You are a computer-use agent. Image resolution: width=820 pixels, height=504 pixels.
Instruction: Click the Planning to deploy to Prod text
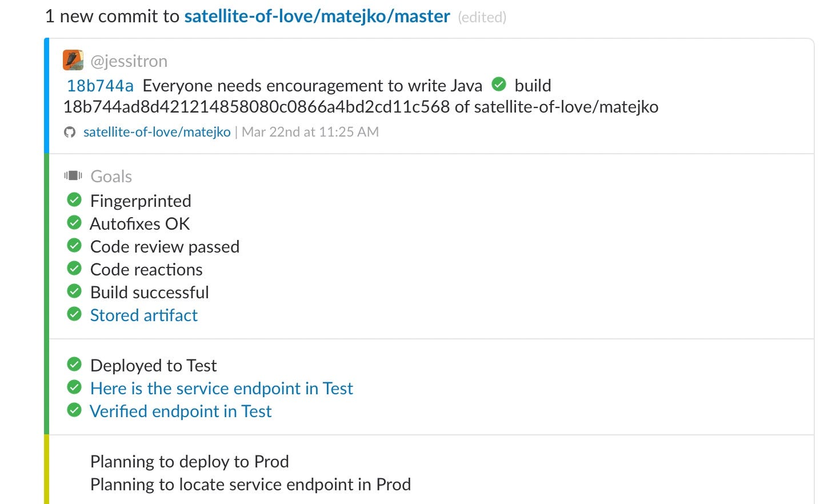(x=190, y=462)
